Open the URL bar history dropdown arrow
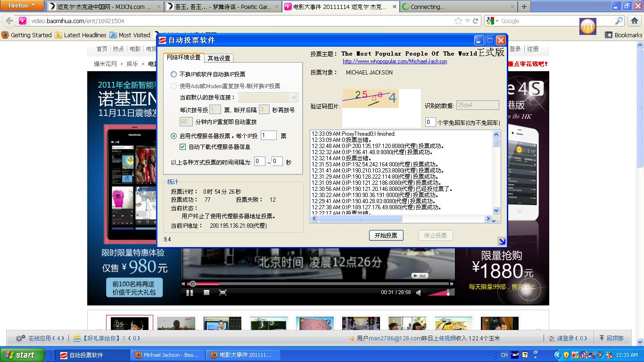 pyautogui.click(x=467, y=21)
